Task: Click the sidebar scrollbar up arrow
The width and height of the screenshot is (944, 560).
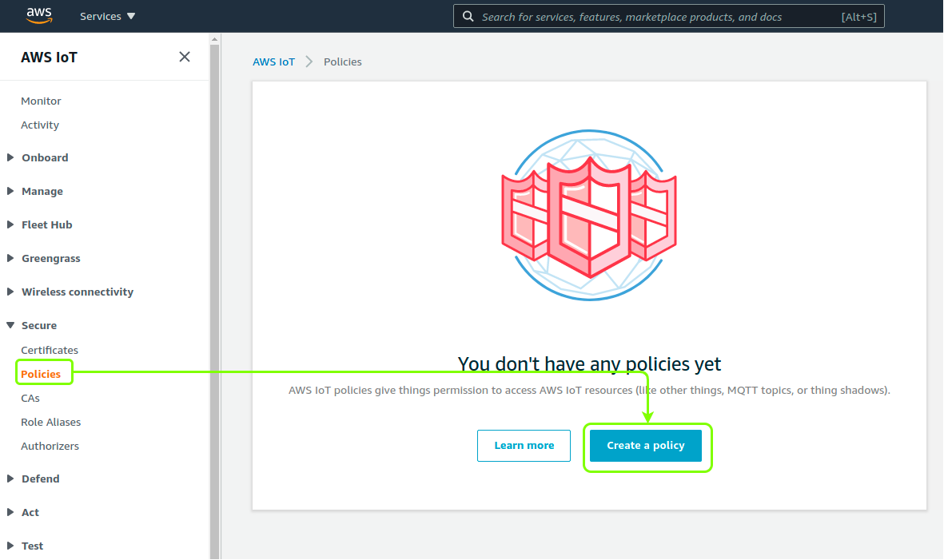Action: tap(214, 39)
